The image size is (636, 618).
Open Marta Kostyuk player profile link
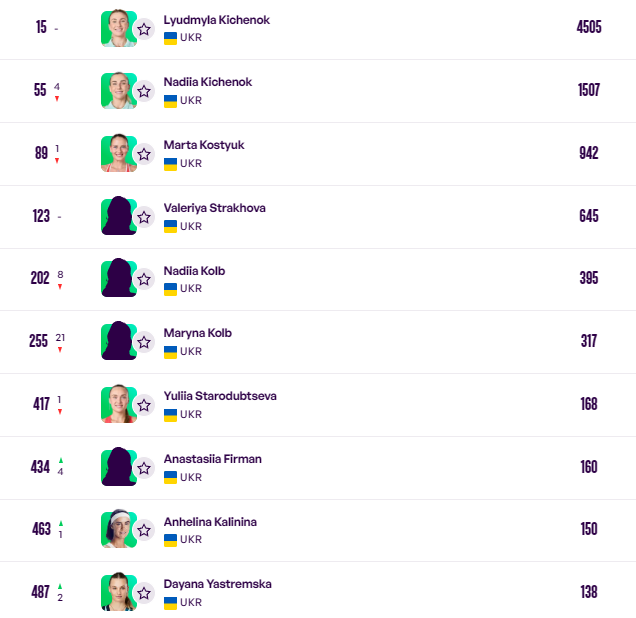204,145
